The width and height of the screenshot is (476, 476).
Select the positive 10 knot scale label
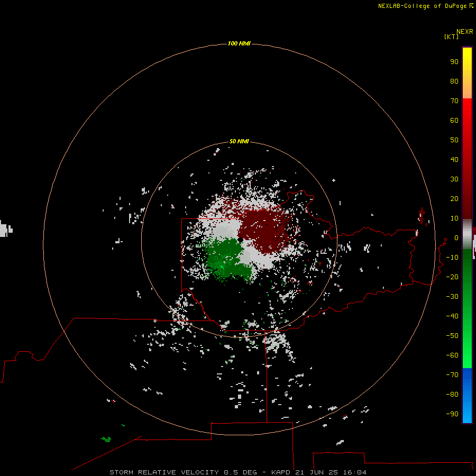click(454, 218)
